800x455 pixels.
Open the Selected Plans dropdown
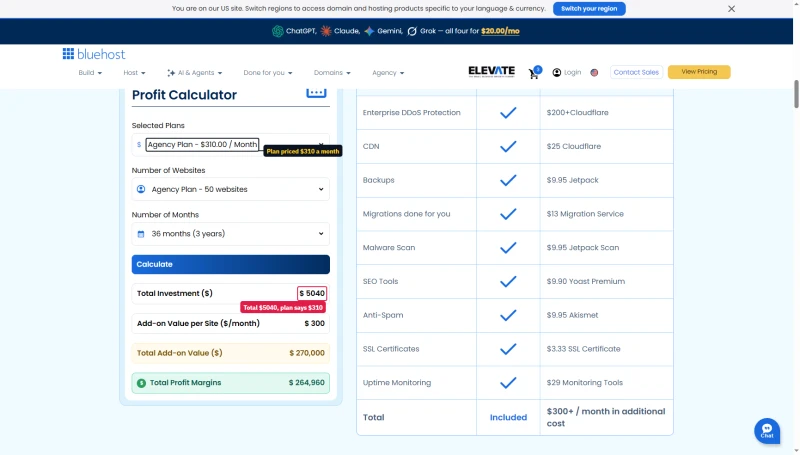(231, 144)
